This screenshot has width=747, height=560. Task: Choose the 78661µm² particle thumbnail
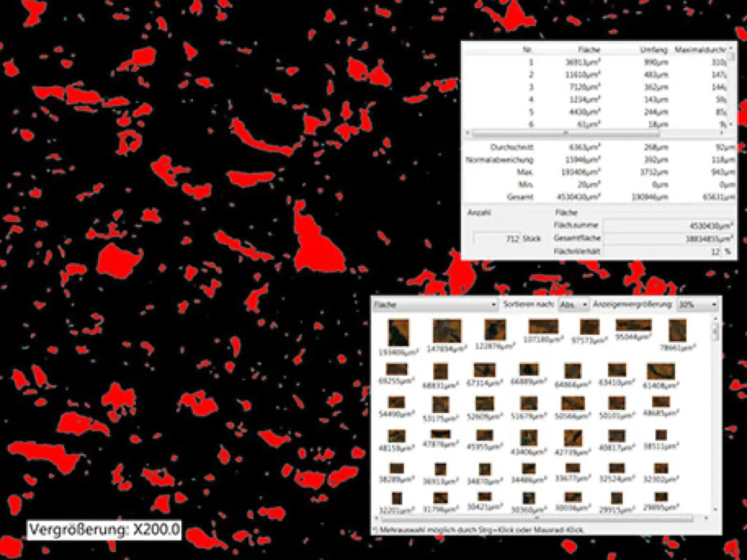(x=677, y=331)
